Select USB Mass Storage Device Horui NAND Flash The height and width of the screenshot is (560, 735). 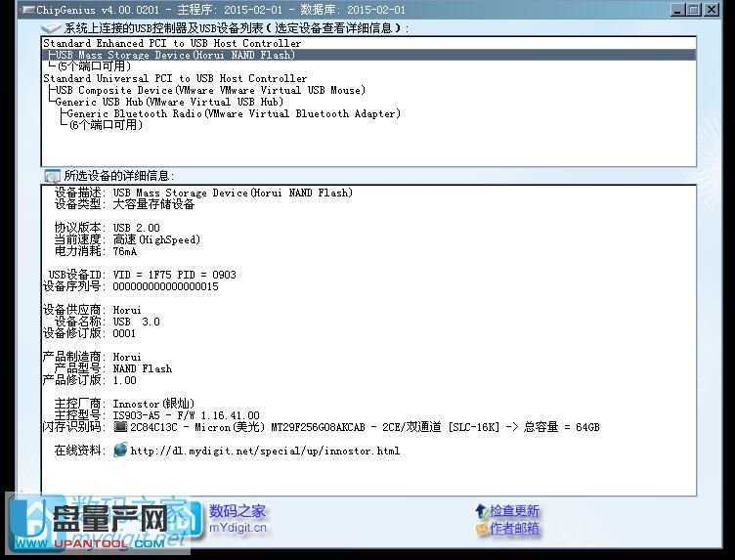click(176, 56)
